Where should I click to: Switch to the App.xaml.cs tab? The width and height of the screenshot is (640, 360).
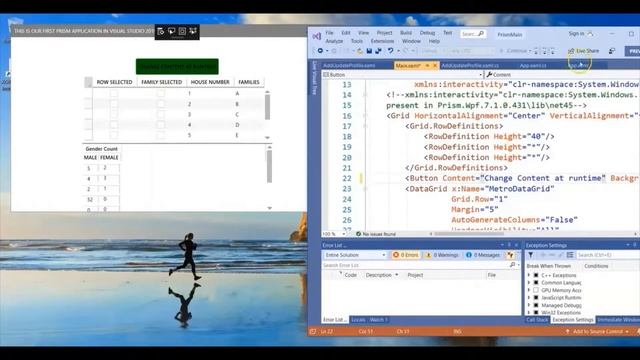coord(533,66)
